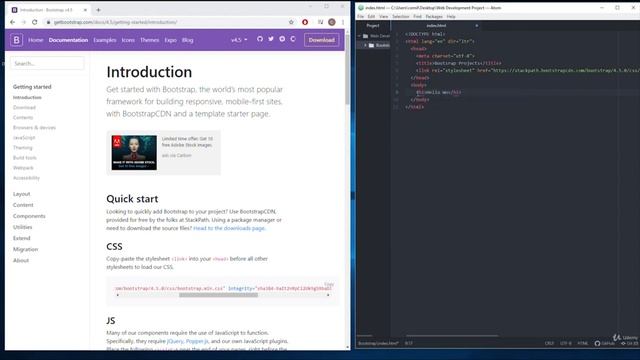The height and width of the screenshot is (360, 640).
Task: Close the index.html tab in Atom
Action: pos(476,26)
